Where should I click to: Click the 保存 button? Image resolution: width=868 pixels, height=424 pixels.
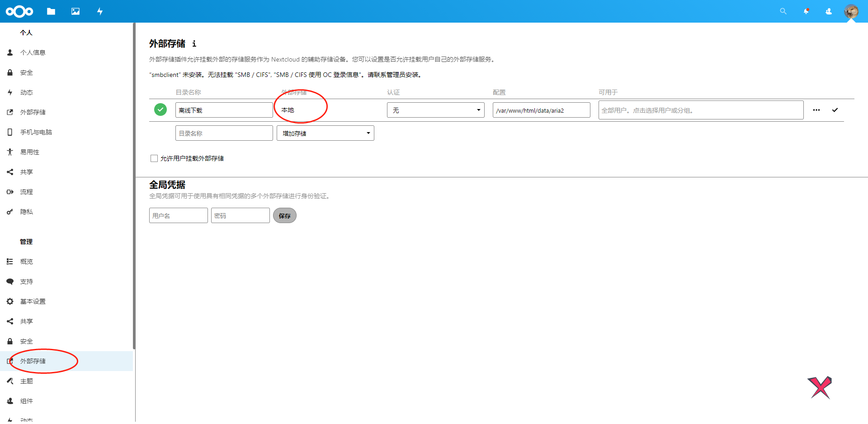285,215
